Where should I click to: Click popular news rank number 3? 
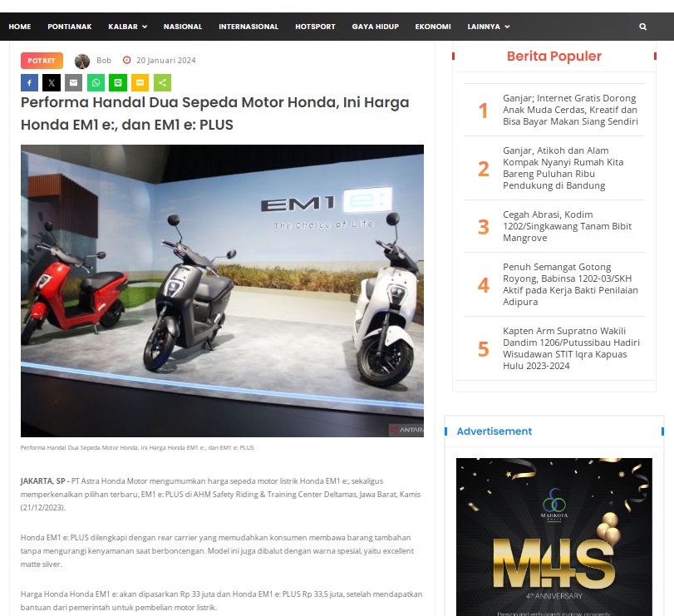pyautogui.click(x=484, y=227)
